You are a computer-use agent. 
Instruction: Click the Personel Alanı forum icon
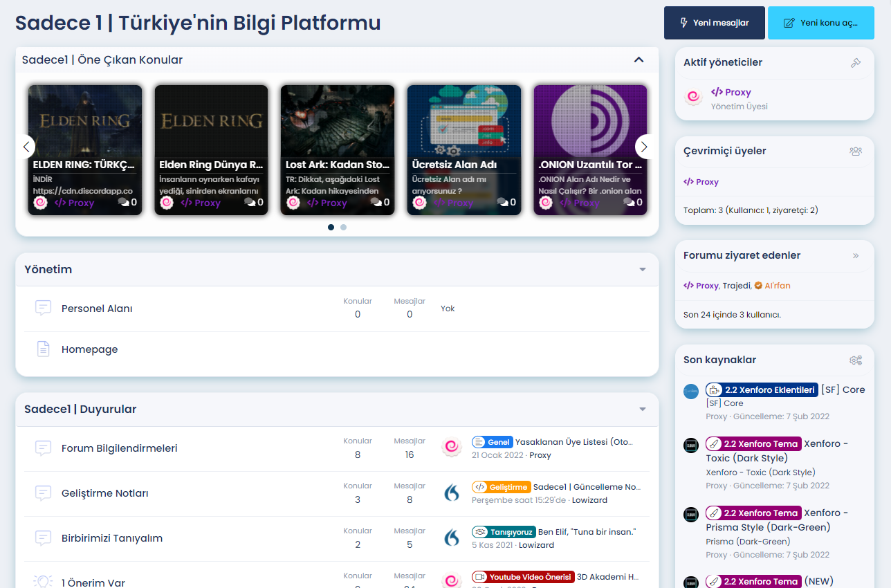click(x=43, y=308)
